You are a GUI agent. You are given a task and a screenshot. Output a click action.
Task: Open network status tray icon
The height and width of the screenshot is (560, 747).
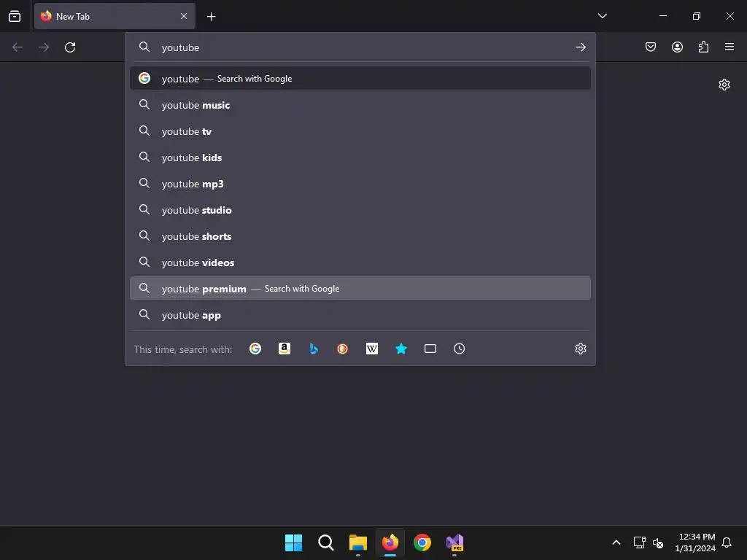(639, 542)
